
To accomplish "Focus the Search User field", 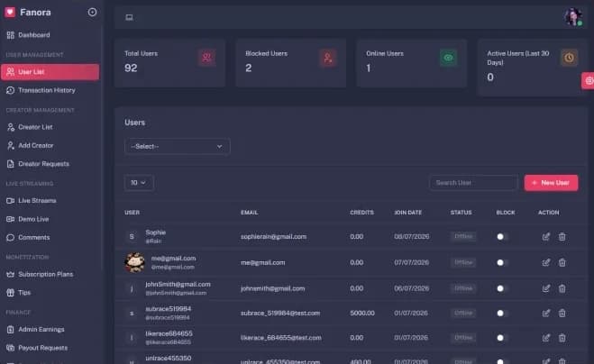I will 473,183.
